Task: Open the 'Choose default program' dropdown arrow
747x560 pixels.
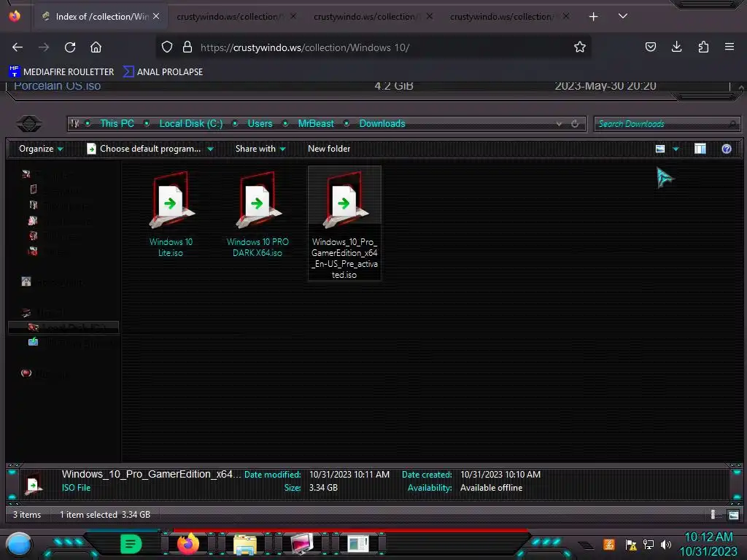Action: [210, 149]
